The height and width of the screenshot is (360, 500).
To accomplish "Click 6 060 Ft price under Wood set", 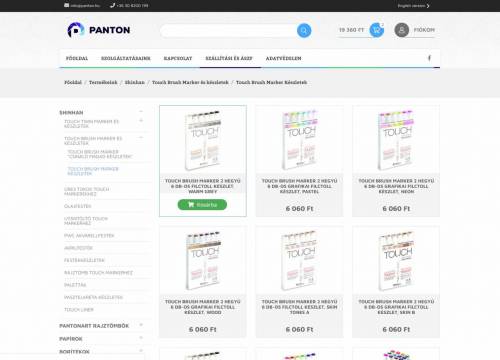I will (x=203, y=329).
